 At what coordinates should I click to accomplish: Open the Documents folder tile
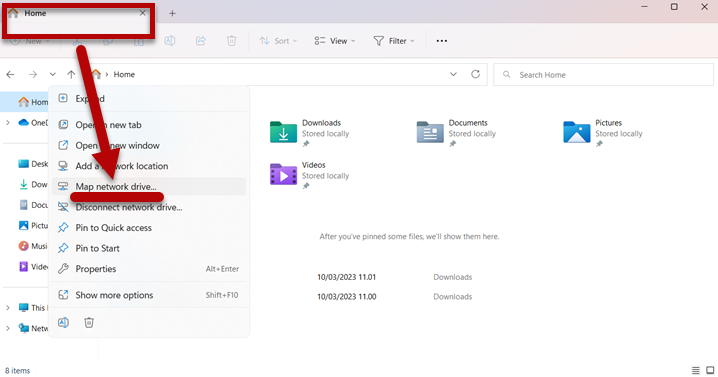pos(457,133)
